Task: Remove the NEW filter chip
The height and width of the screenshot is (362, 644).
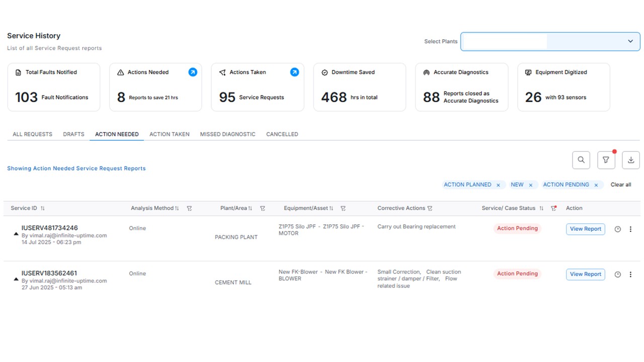Action: [530, 185]
